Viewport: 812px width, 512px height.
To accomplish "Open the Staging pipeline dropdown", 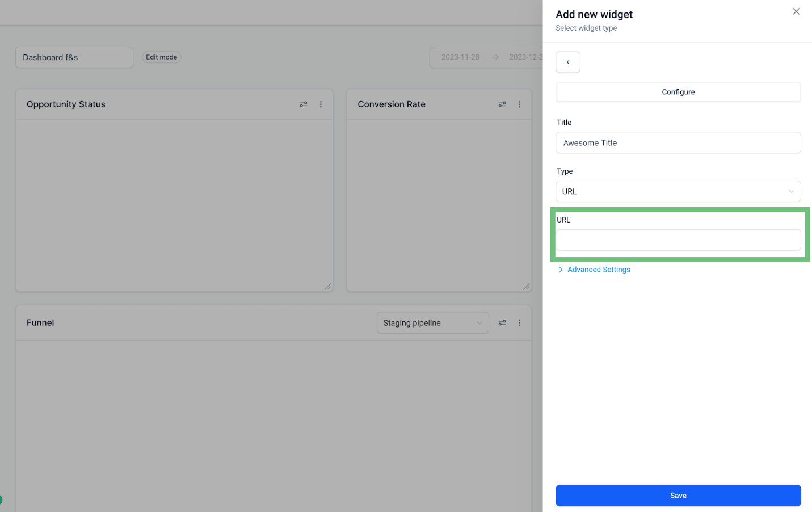I will point(432,323).
